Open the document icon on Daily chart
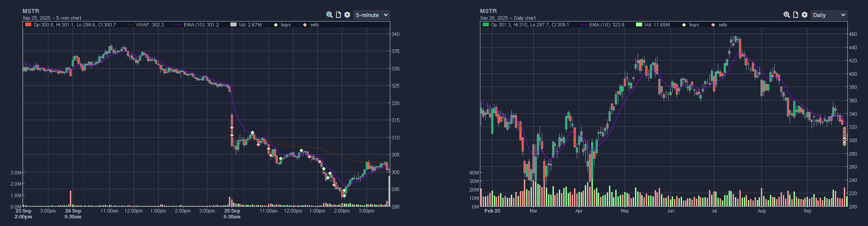This screenshot has height=226, width=868. (x=795, y=15)
